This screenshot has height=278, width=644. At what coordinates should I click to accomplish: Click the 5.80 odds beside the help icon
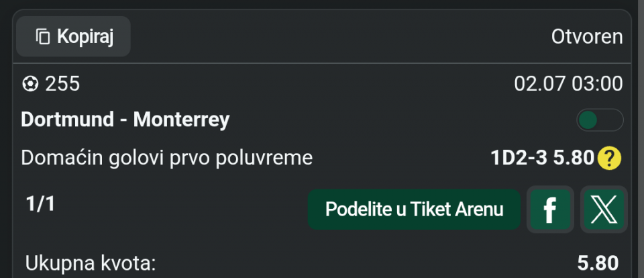(x=574, y=158)
